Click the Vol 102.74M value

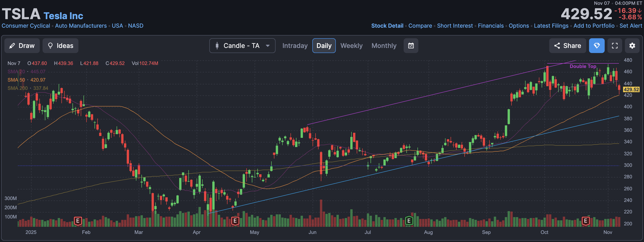point(145,63)
